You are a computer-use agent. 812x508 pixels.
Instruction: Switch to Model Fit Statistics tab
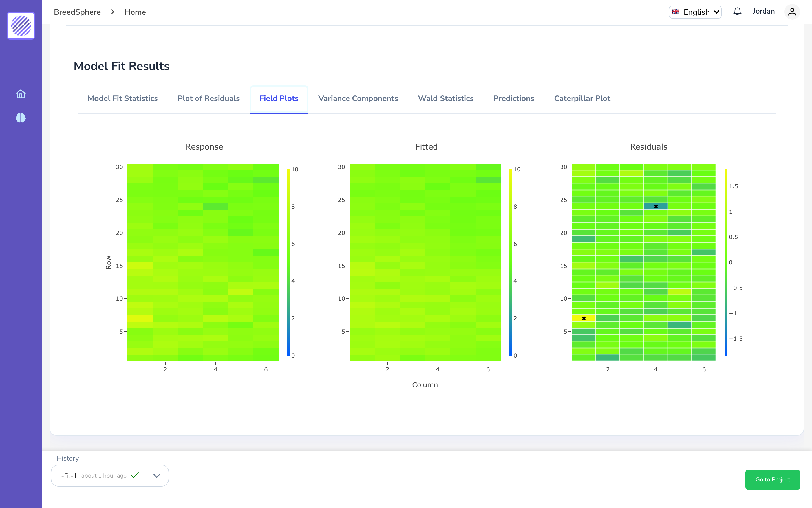point(122,98)
